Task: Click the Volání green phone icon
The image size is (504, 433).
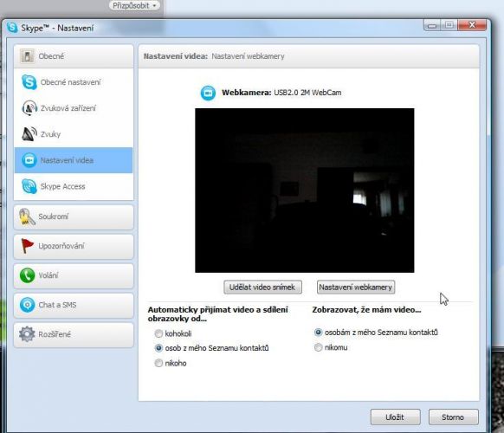Action: coord(28,275)
